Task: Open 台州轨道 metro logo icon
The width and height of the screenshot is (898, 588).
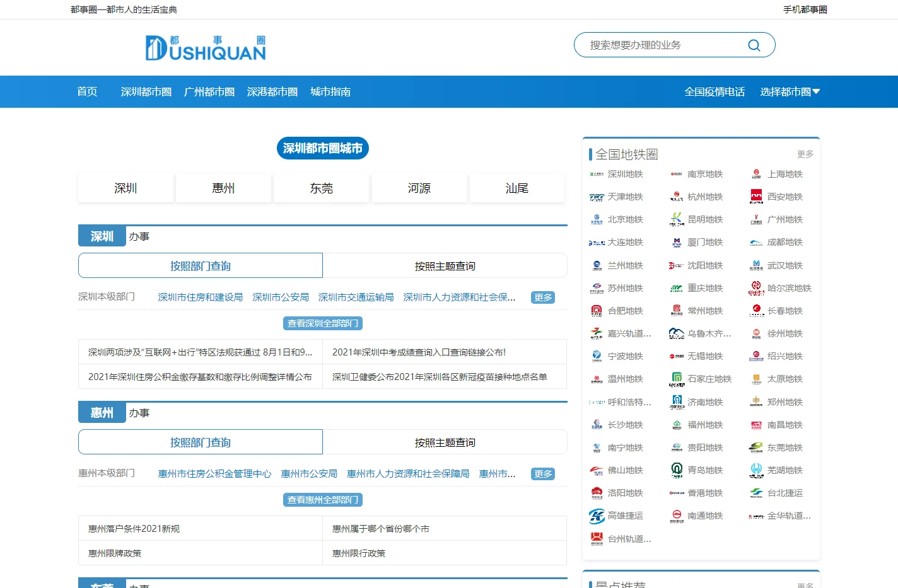Action: click(x=597, y=539)
